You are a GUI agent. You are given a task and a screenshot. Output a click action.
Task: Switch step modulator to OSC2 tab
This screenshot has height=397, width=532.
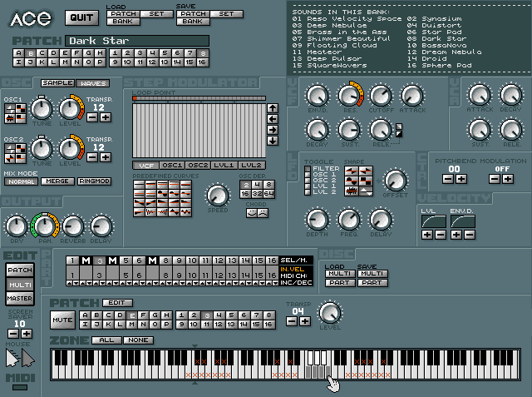[199, 166]
